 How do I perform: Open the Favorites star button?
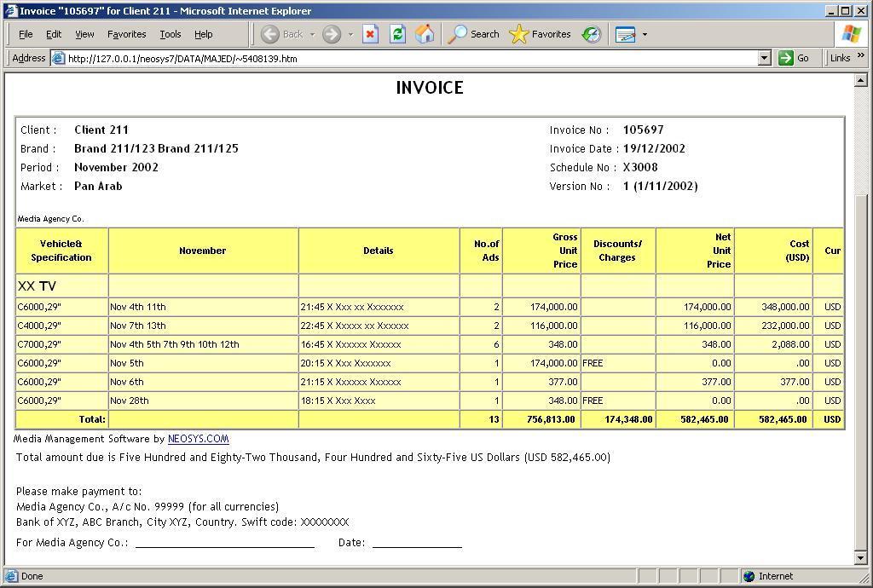(540, 34)
